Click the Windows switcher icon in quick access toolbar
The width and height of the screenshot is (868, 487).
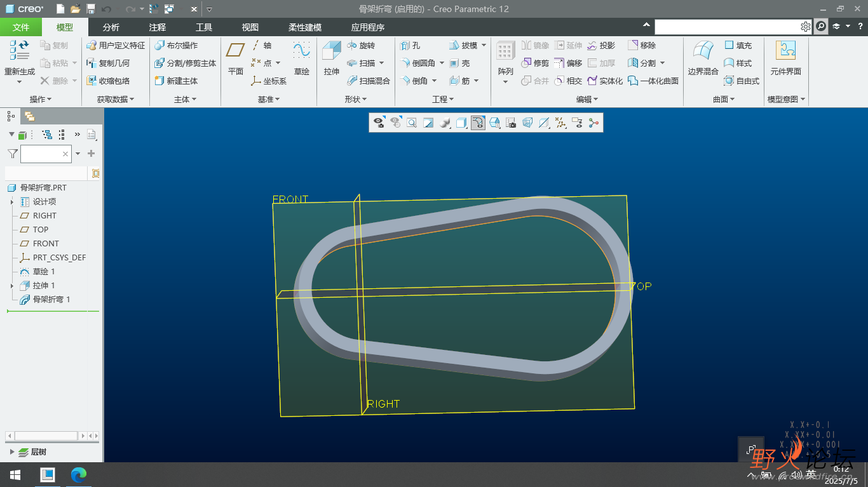(x=169, y=9)
